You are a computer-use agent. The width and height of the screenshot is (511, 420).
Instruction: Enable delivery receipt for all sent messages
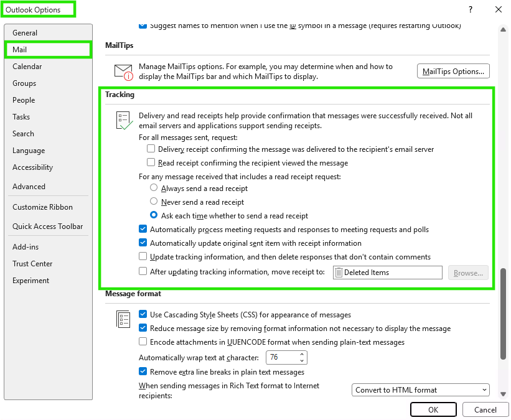151,149
